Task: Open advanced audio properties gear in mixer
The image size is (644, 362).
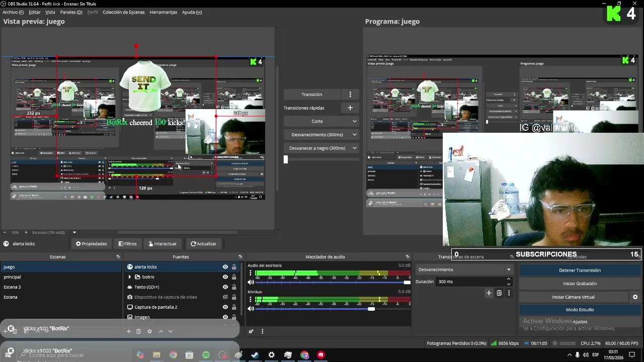Action: (x=251, y=331)
